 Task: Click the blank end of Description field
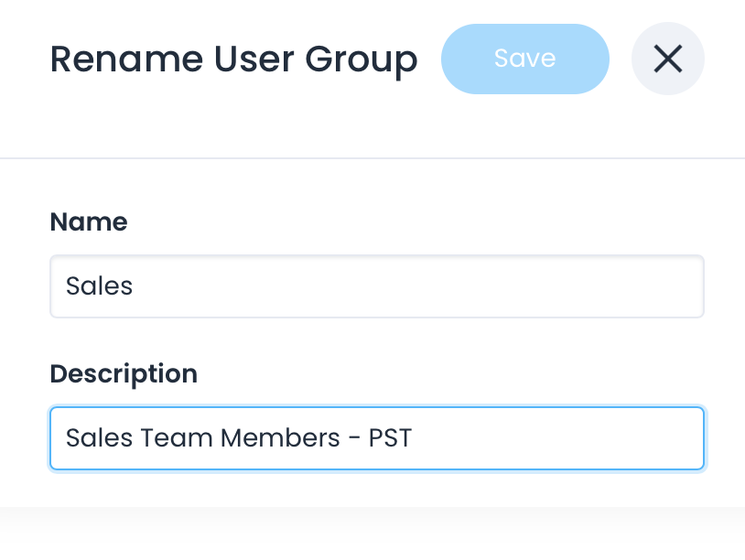558,438
